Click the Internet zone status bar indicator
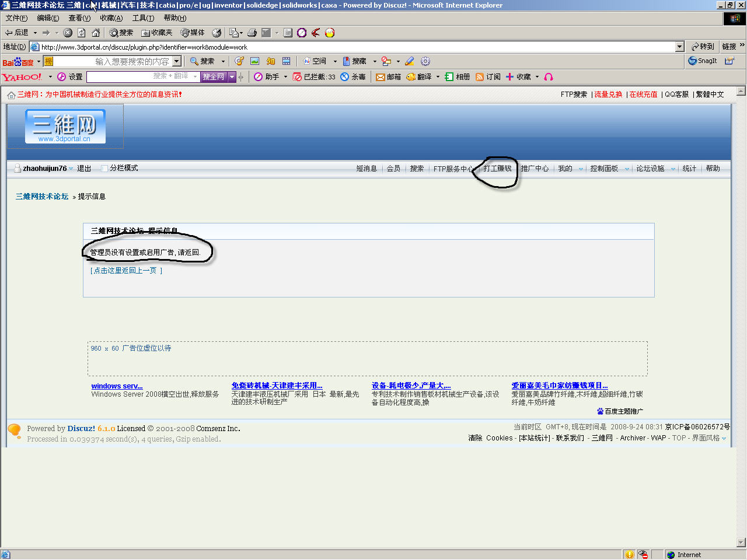Viewport: 747px width, 560px height. (x=684, y=555)
